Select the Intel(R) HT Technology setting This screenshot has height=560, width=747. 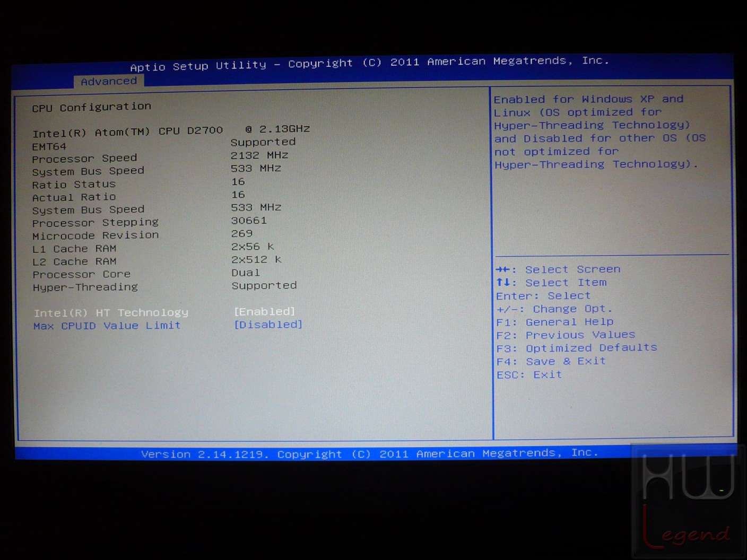click(x=111, y=313)
